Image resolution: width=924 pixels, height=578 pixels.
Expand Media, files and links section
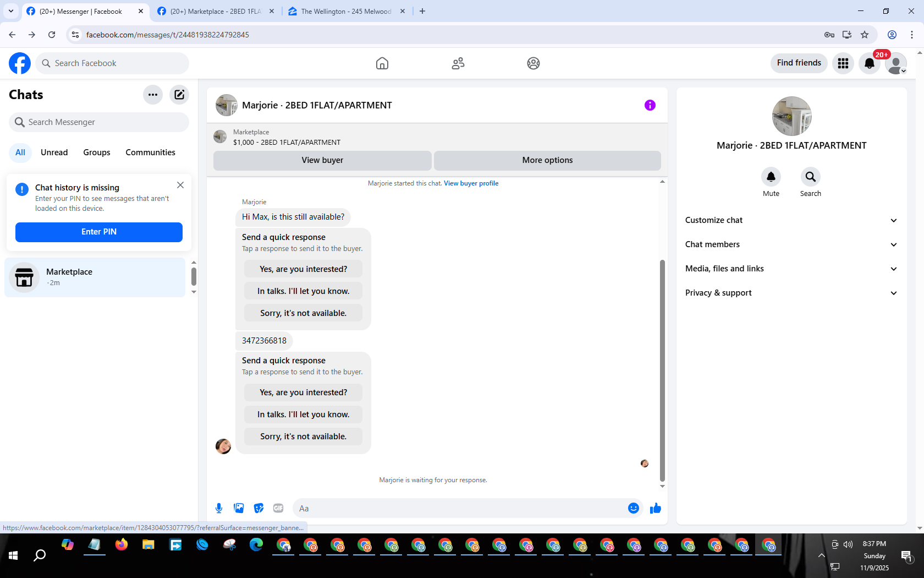[791, 269]
